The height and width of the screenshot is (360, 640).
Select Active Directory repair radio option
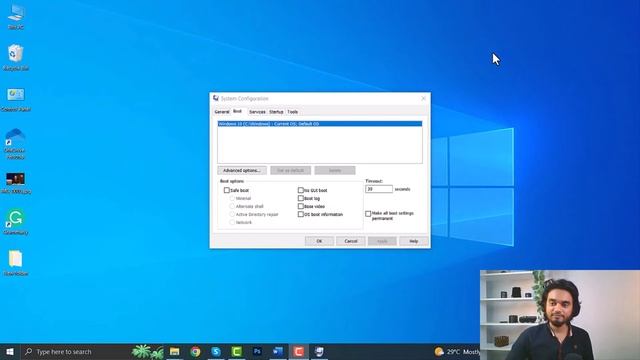click(x=232, y=214)
